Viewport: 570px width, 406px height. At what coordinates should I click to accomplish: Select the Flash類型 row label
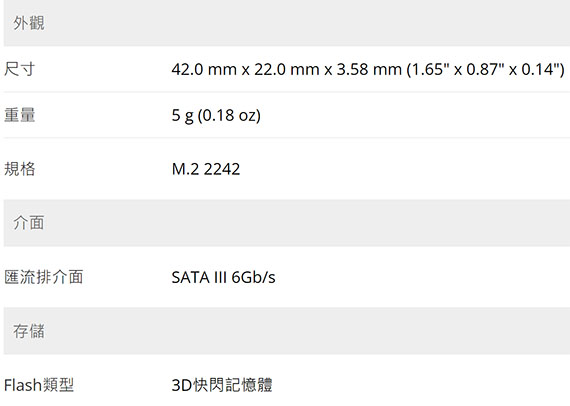39,385
